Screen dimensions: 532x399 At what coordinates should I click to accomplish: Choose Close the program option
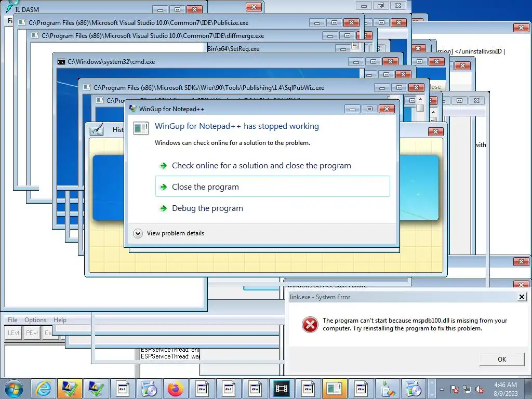coord(272,187)
